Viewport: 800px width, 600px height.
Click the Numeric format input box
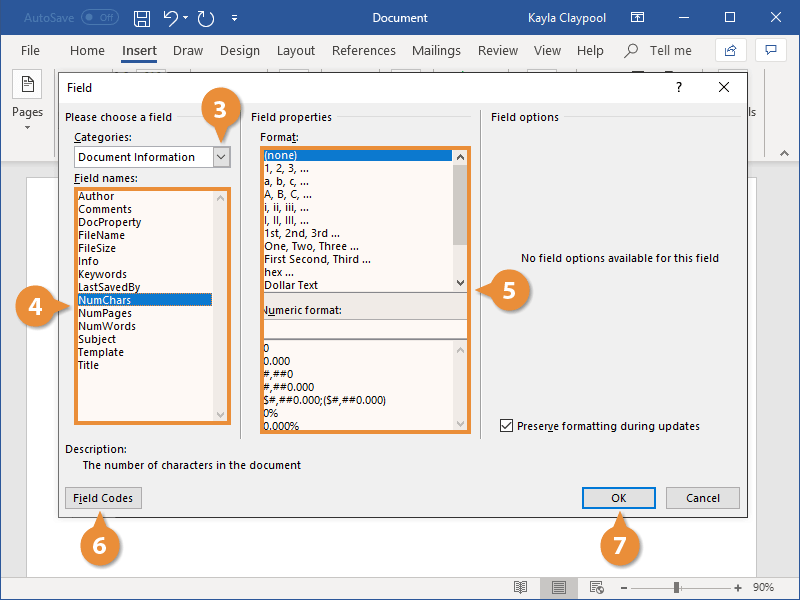pyautogui.click(x=364, y=329)
